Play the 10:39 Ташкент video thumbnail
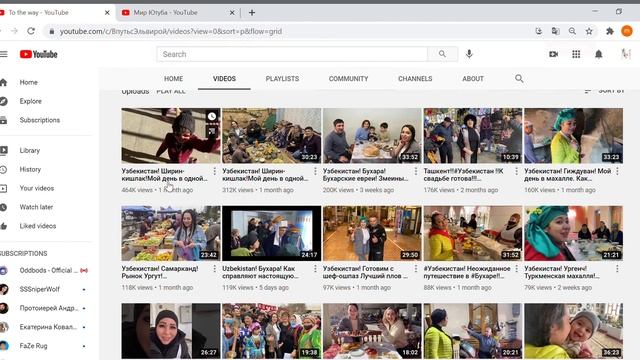Viewport: 640px width, 360px height. 473,136
